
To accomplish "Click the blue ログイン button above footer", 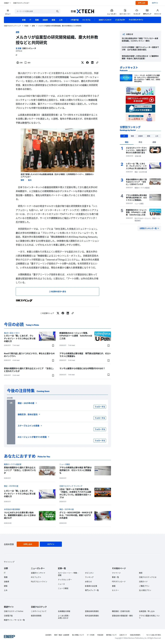I will coord(51,544).
